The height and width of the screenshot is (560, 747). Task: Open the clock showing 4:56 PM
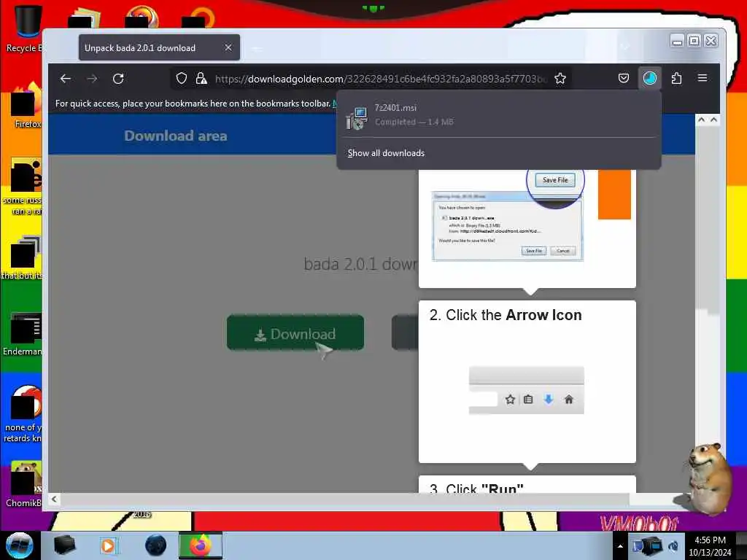(710, 546)
